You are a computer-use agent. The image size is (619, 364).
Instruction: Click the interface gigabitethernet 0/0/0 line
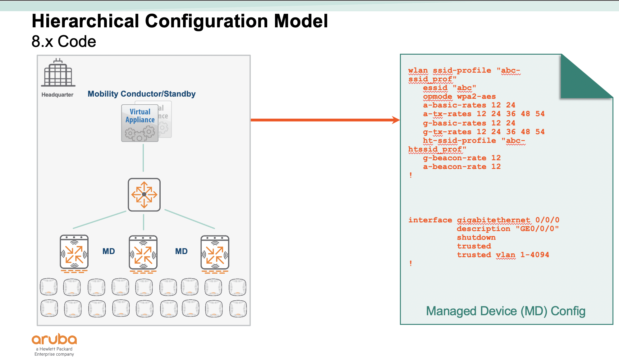(x=484, y=220)
